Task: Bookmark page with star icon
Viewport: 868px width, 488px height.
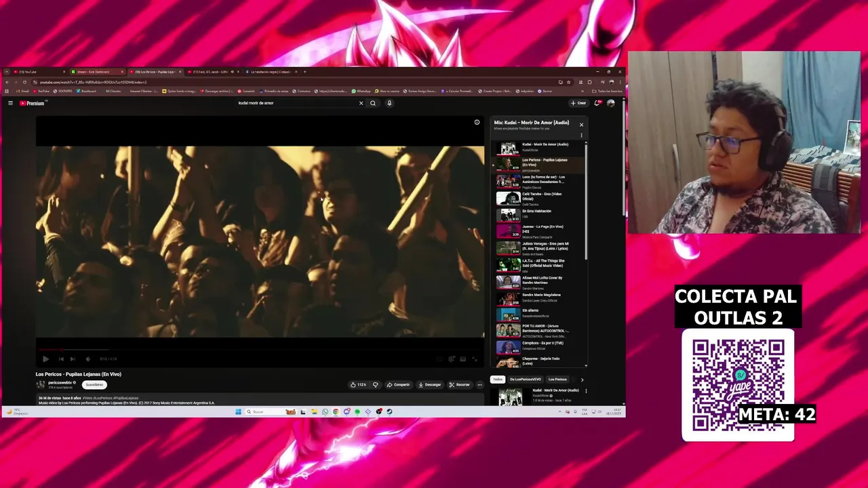Action: pyautogui.click(x=568, y=82)
